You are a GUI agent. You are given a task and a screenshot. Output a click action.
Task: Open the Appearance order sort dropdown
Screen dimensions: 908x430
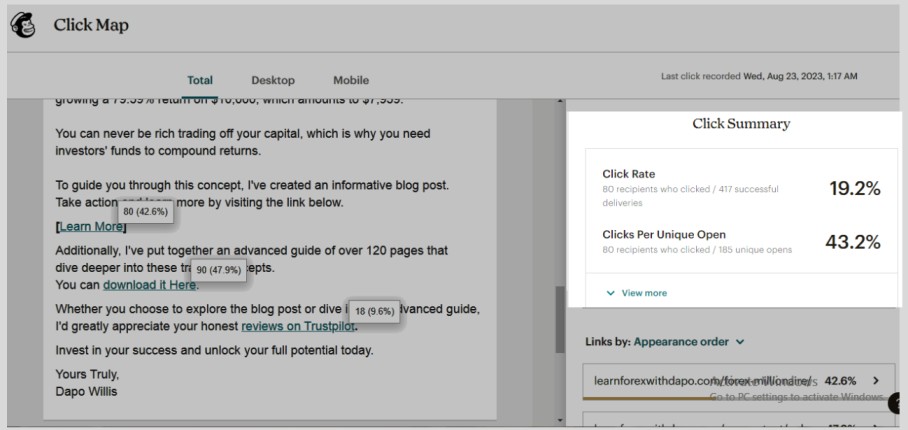click(x=689, y=341)
